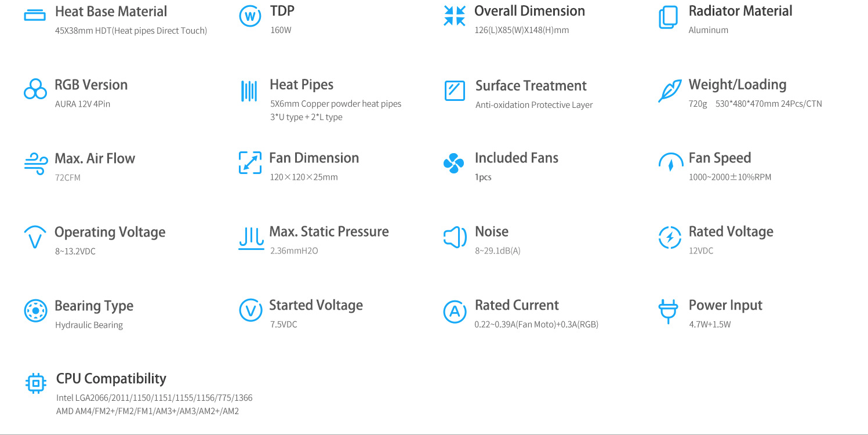Click the Surface Treatment icon
The width and height of the screenshot is (868, 435).
(455, 90)
